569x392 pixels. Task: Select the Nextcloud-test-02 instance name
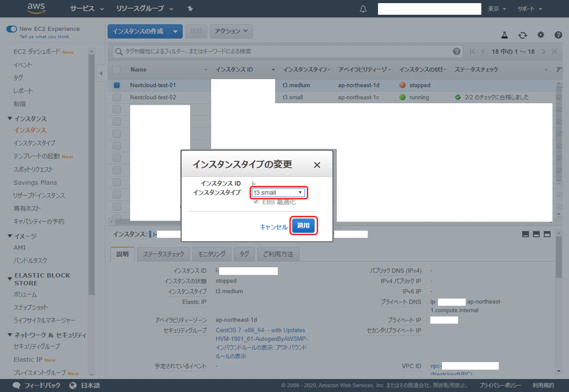point(153,97)
